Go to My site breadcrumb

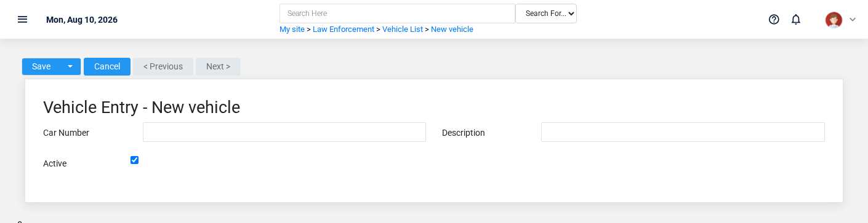click(x=292, y=29)
